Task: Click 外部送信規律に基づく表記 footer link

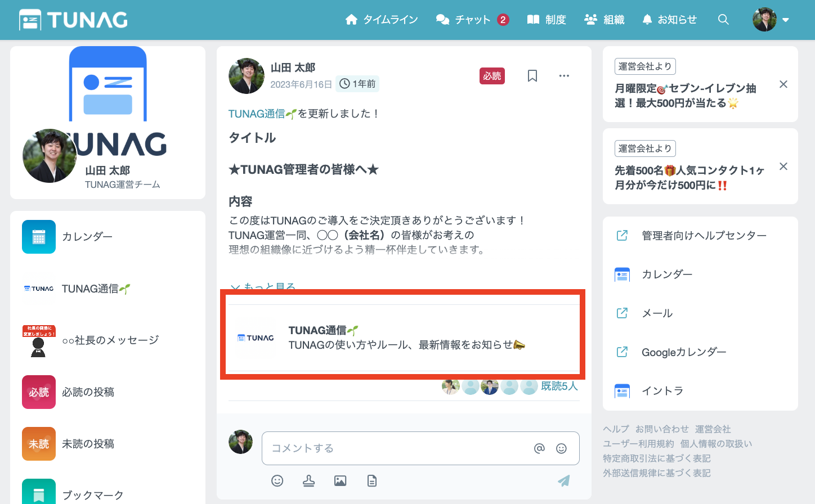Action: (657, 473)
